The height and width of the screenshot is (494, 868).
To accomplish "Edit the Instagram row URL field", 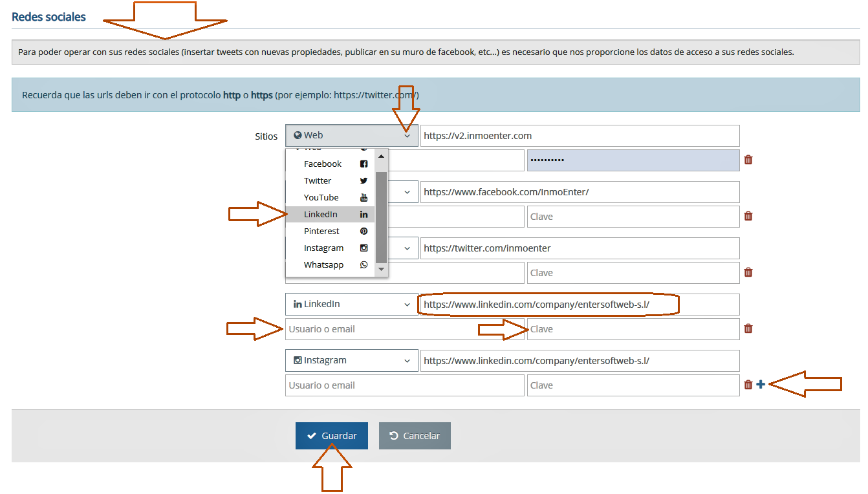I will (x=580, y=361).
